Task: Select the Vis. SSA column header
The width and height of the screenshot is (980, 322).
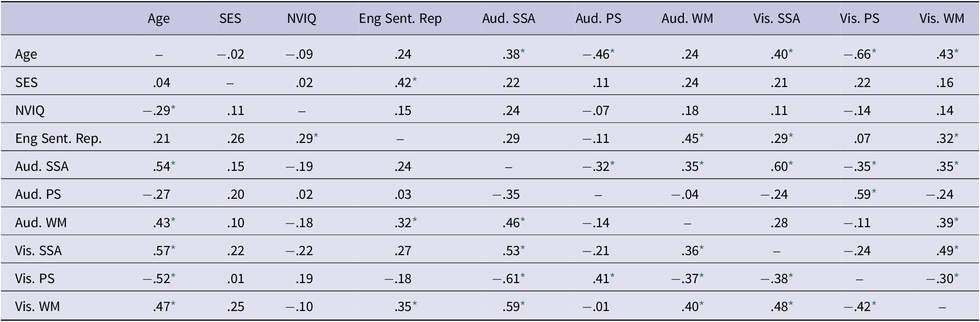Action: (777, 18)
